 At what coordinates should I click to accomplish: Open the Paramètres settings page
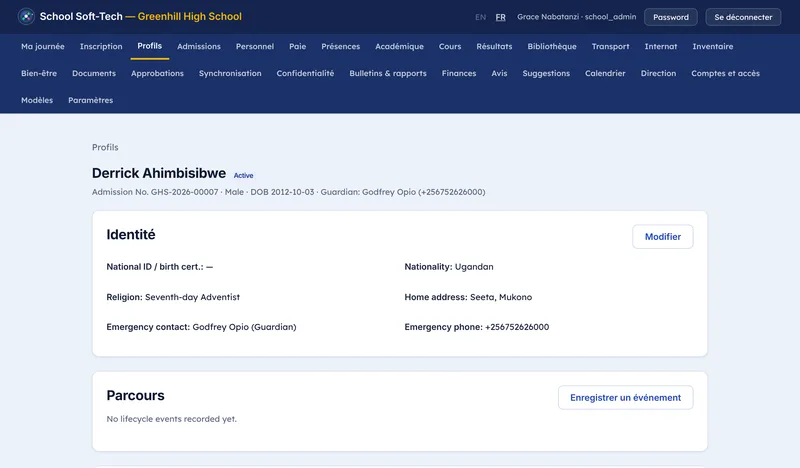pyautogui.click(x=90, y=101)
